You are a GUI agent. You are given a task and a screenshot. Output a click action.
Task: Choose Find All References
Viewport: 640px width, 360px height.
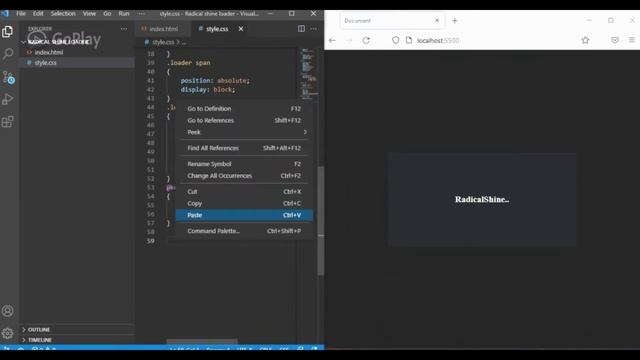[244, 148]
